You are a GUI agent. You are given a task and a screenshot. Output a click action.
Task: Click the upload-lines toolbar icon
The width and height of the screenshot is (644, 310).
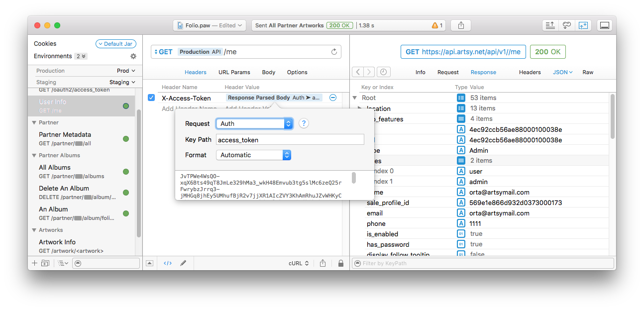[x=550, y=25]
